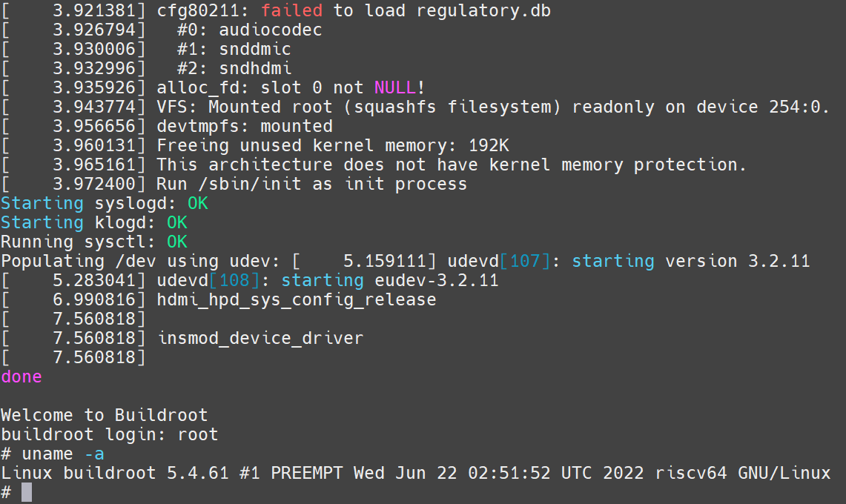This screenshot has height=504, width=846.
Task: Click the "hdmi_hpd_sys_config_release" log message
Action: [297, 299]
